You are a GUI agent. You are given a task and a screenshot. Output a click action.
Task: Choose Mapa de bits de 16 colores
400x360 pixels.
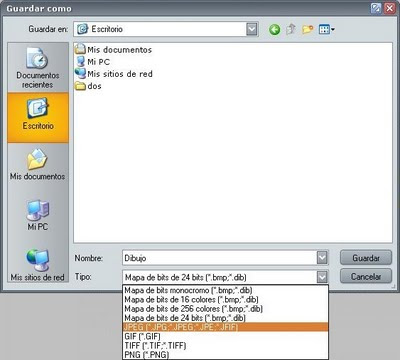(225, 299)
